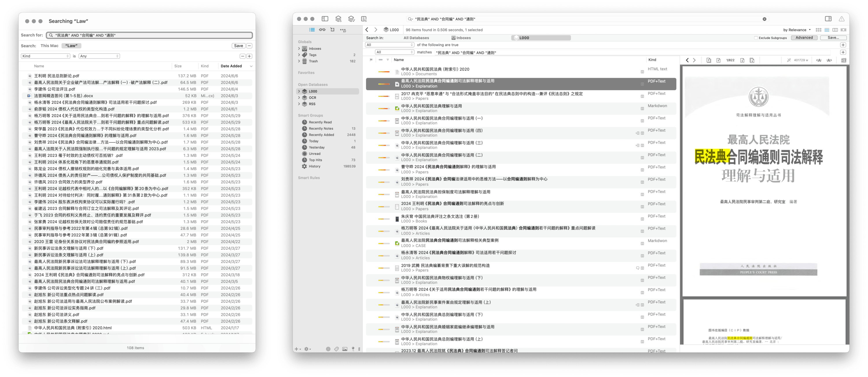Click the pin icon at sidebar bottom
This screenshot has height=377, width=868.
(x=353, y=349)
